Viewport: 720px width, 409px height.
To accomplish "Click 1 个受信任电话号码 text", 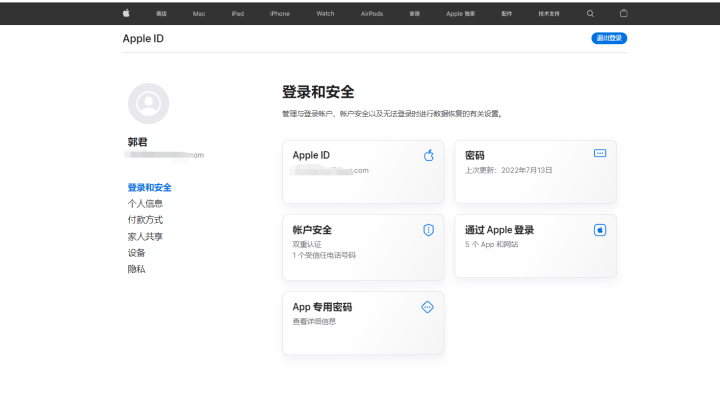I will pos(324,255).
